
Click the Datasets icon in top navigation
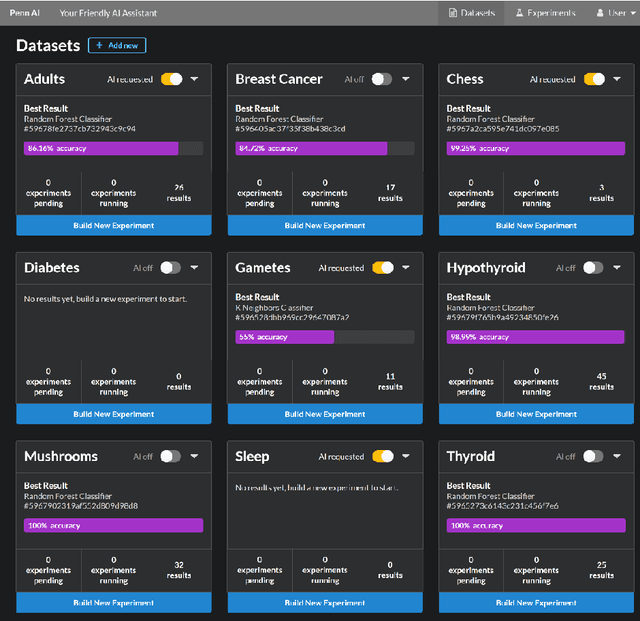453,13
